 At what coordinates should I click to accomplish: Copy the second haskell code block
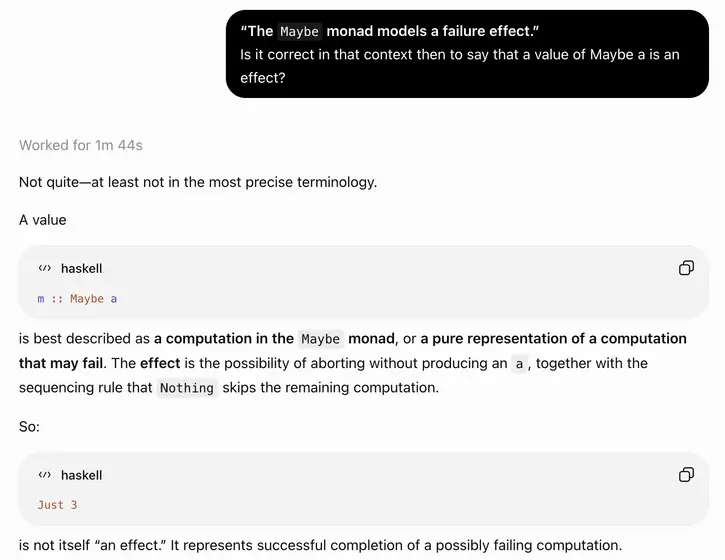686,474
